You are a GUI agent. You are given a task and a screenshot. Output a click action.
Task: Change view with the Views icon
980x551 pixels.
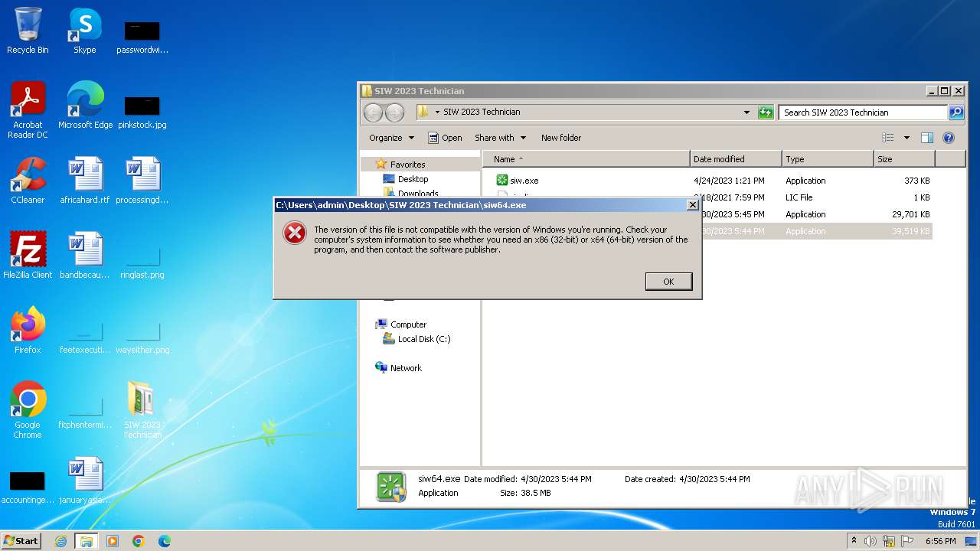click(888, 138)
